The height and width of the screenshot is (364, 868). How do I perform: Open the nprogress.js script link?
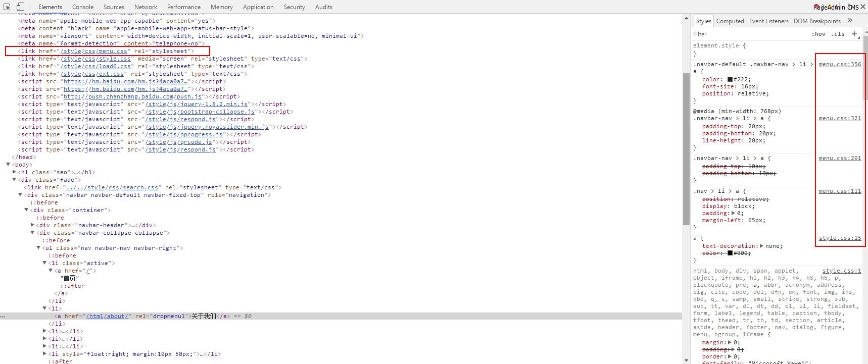point(184,134)
